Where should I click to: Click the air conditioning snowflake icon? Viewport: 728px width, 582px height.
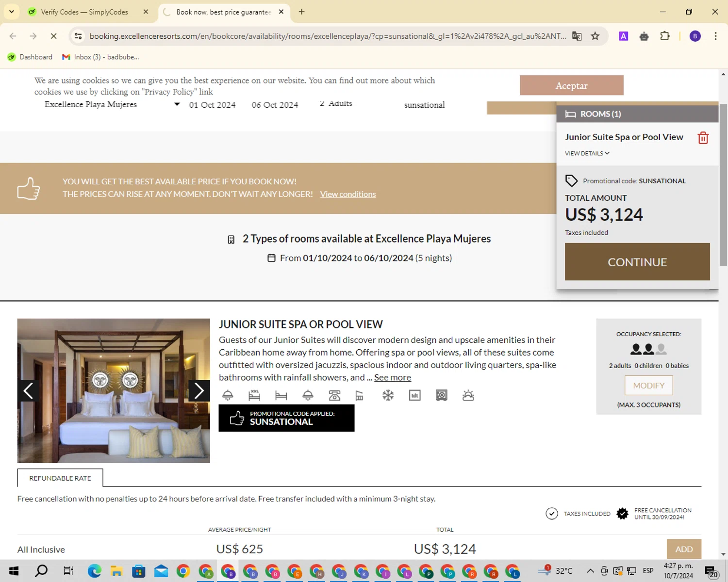pos(388,395)
